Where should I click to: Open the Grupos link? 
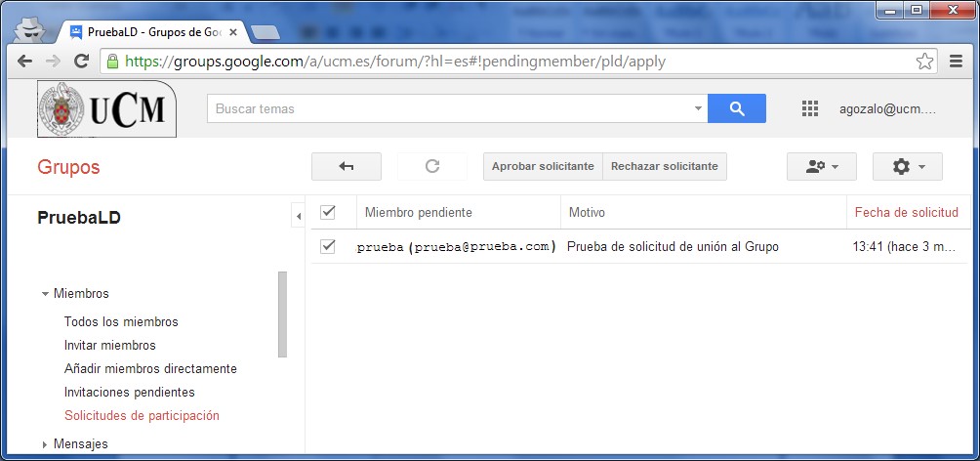pos(68,167)
